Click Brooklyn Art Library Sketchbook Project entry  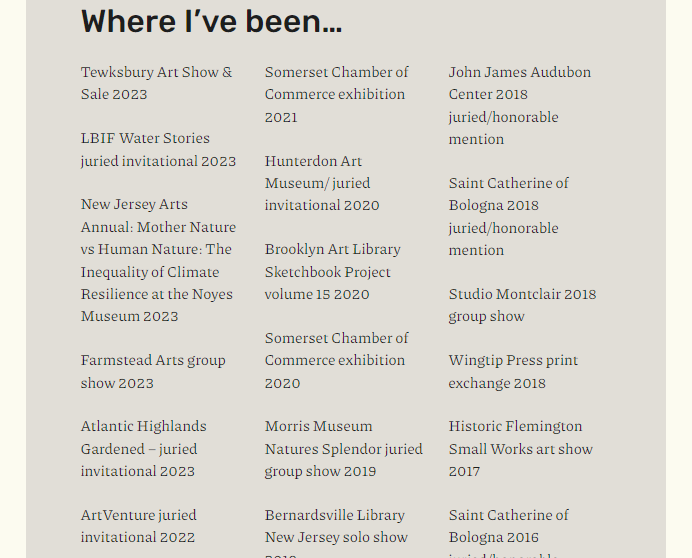[332, 271]
